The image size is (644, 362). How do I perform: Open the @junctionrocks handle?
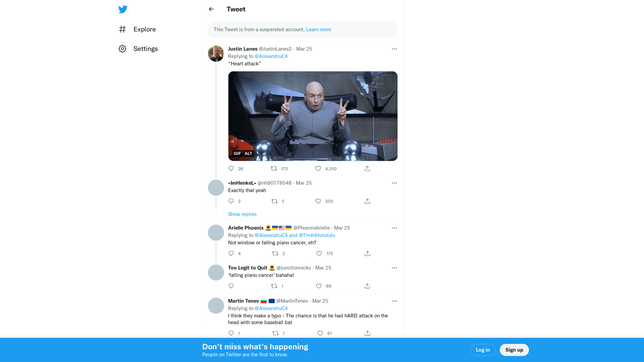tap(294, 268)
